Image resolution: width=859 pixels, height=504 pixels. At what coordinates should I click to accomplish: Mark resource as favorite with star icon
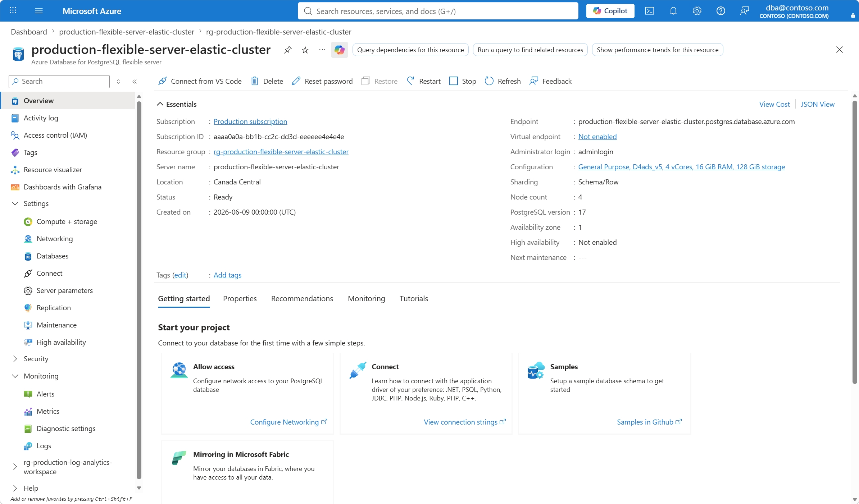coord(305,50)
